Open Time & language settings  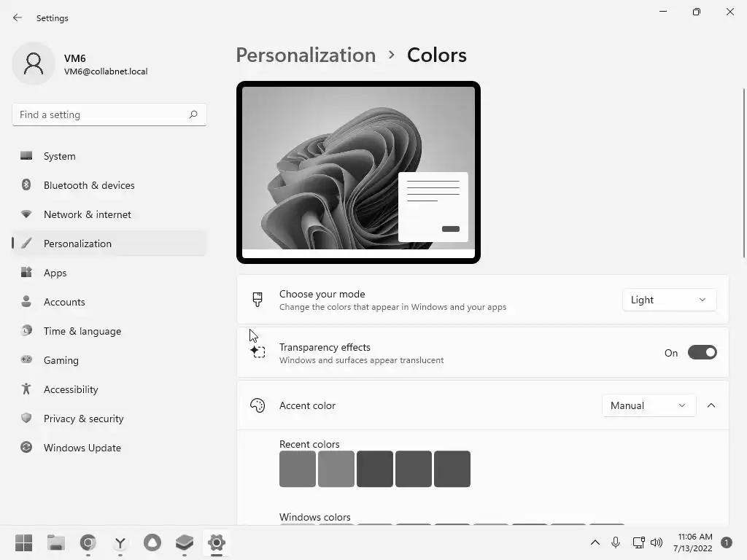pyautogui.click(x=109, y=331)
